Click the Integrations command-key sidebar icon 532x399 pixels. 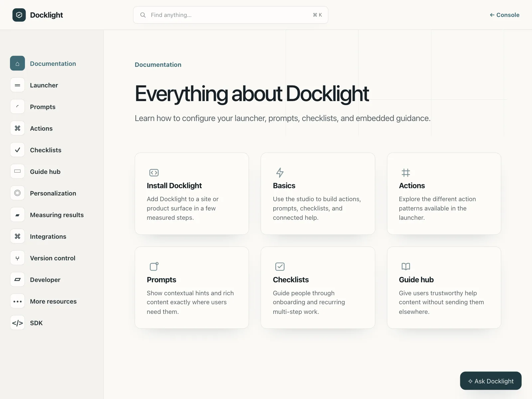point(17,236)
